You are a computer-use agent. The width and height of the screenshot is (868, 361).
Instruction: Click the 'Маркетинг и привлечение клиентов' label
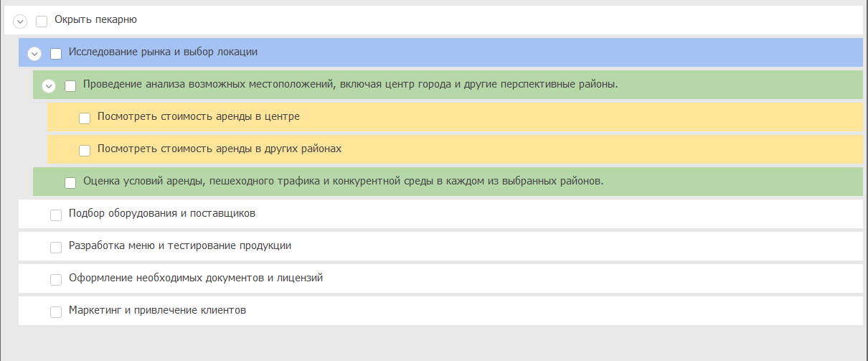point(157,310)
